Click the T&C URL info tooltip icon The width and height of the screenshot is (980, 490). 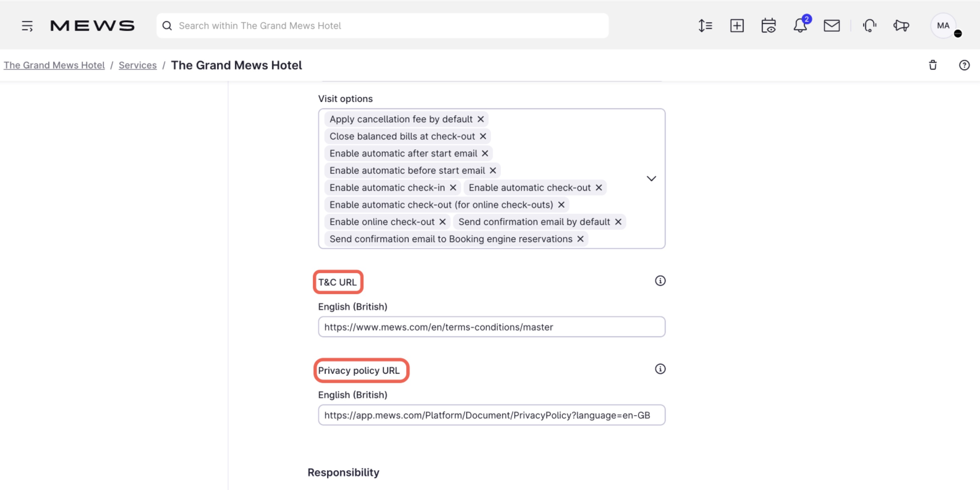660,281
